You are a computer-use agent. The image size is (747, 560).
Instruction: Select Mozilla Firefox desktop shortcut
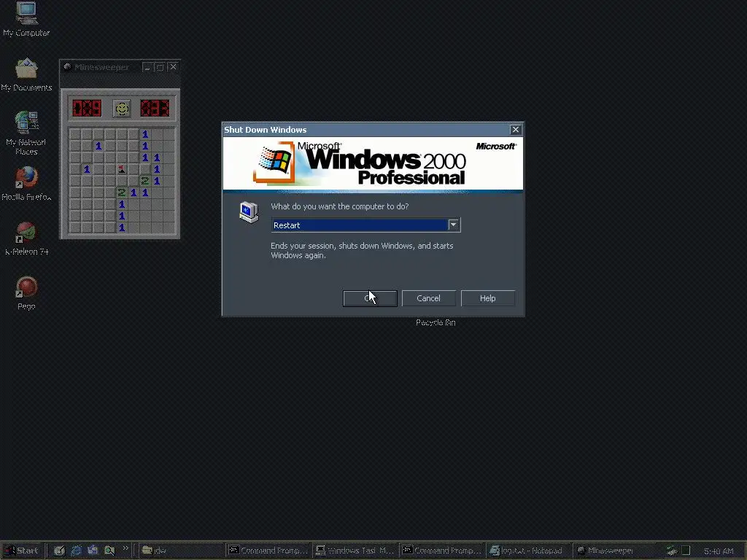pos(26,183)
